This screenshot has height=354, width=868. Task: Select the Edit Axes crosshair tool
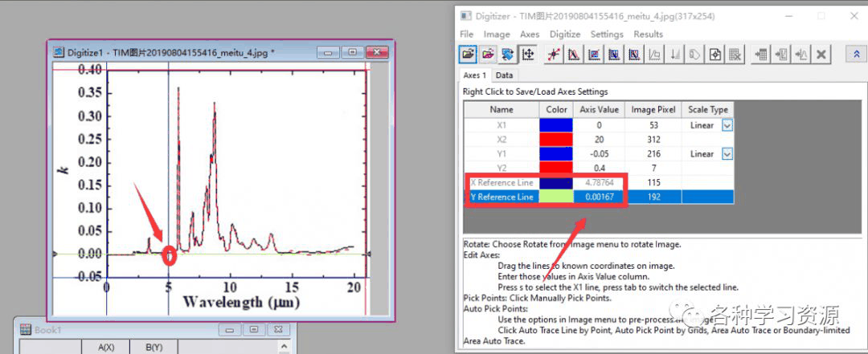[x=528, y=55]
